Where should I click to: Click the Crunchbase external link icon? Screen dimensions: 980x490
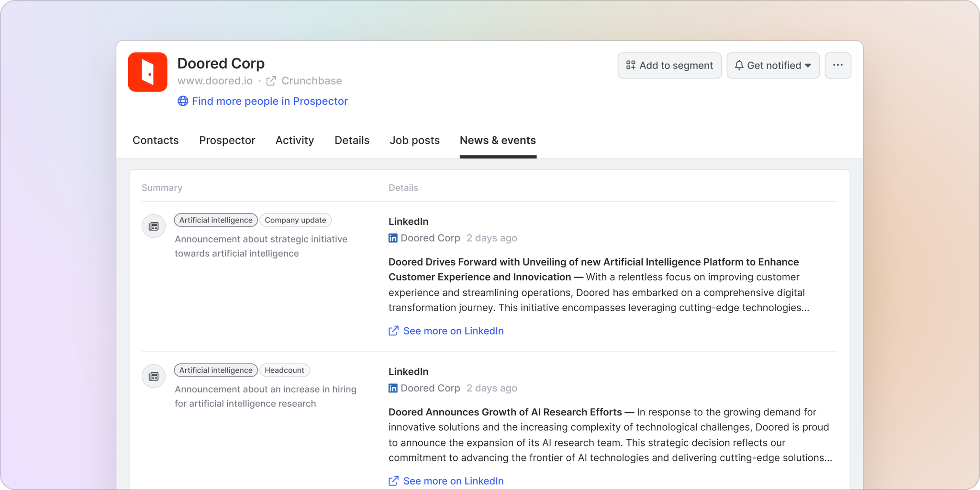tap(271, 81)
